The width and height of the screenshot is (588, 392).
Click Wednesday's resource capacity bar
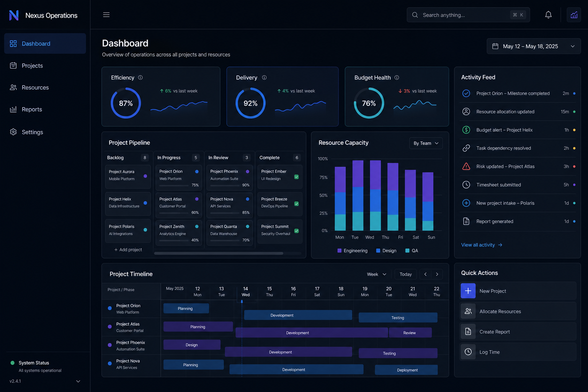[x=375, y=195]
